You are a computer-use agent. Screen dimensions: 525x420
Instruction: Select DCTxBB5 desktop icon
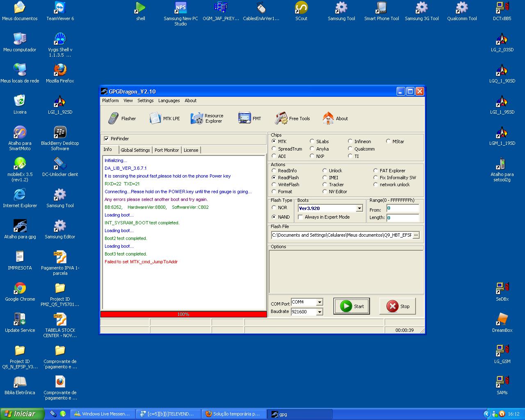[x=502, y=11]
